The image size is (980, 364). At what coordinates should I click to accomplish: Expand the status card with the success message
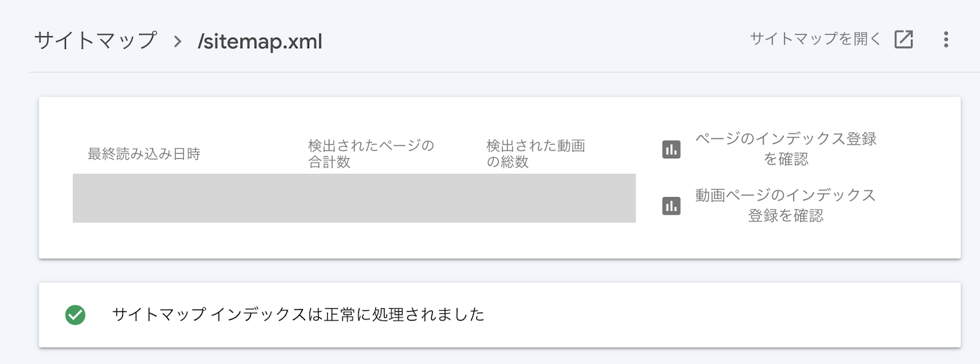500,315
